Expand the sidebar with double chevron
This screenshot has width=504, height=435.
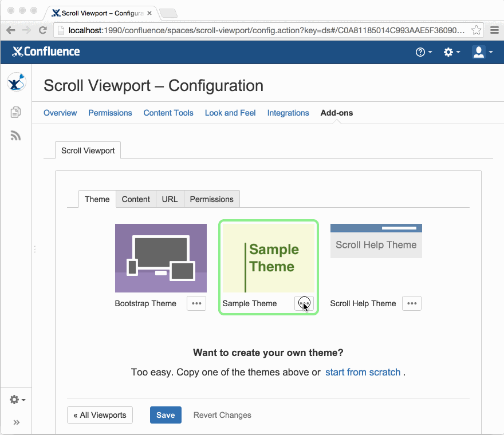coord(16,422)
